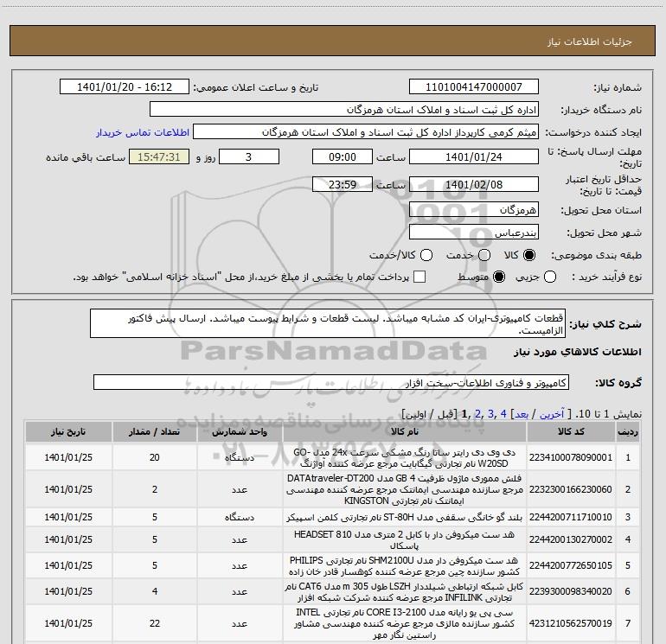The width and height of the screenshot is (666, 644).
Task: Go to results page 4
Action: [x=503, y=413]
